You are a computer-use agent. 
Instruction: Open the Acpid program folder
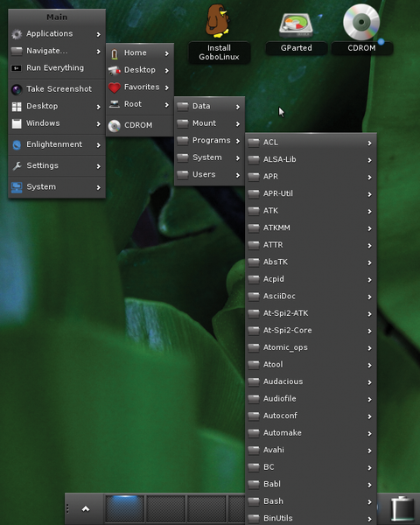(311, 279)
